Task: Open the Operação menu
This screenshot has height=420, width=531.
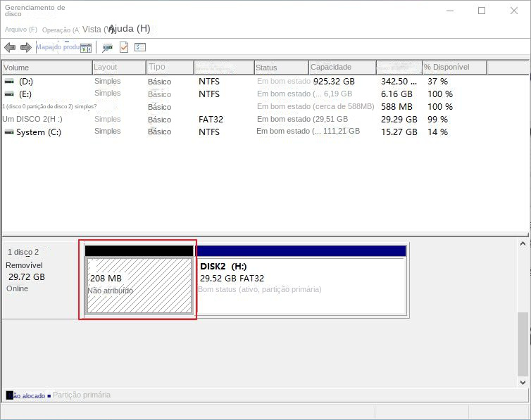Action: [x=61, y=30]
